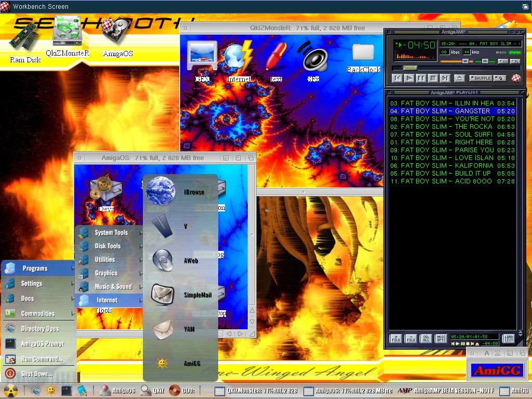Image resolution: width=532 pixels, height=399 pixels.
Task: Open the SFX speaker drawer icon
Action: [x=313, y=61]
